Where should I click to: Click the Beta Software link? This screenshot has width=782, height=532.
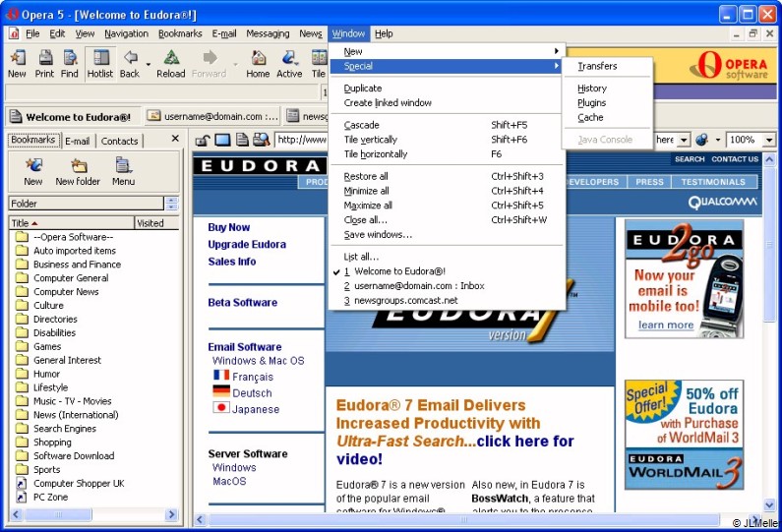pos(242,302)
